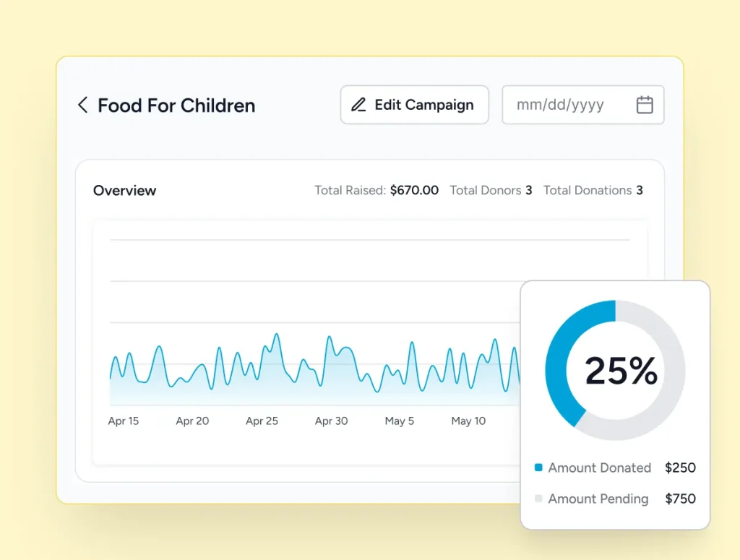Select the Apr 30 axis label
This screenshot has width=740, height=560.
pos(331,421)
